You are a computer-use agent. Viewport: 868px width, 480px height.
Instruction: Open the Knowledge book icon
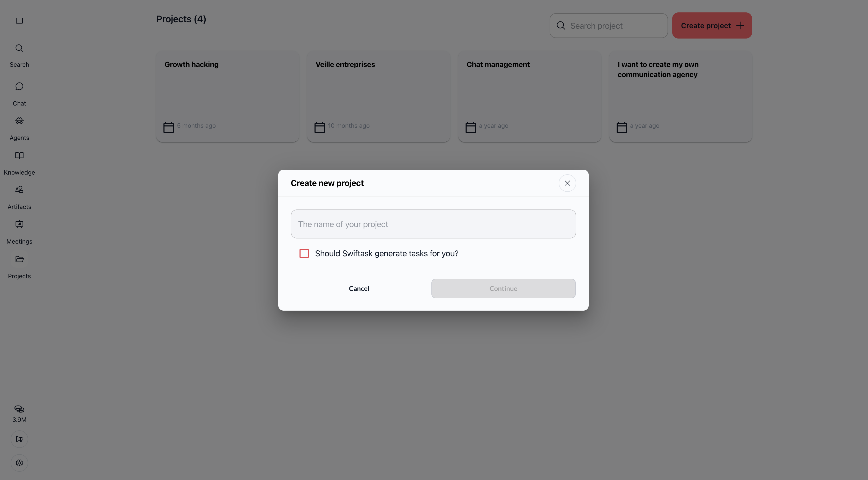[x=19, y=156]
